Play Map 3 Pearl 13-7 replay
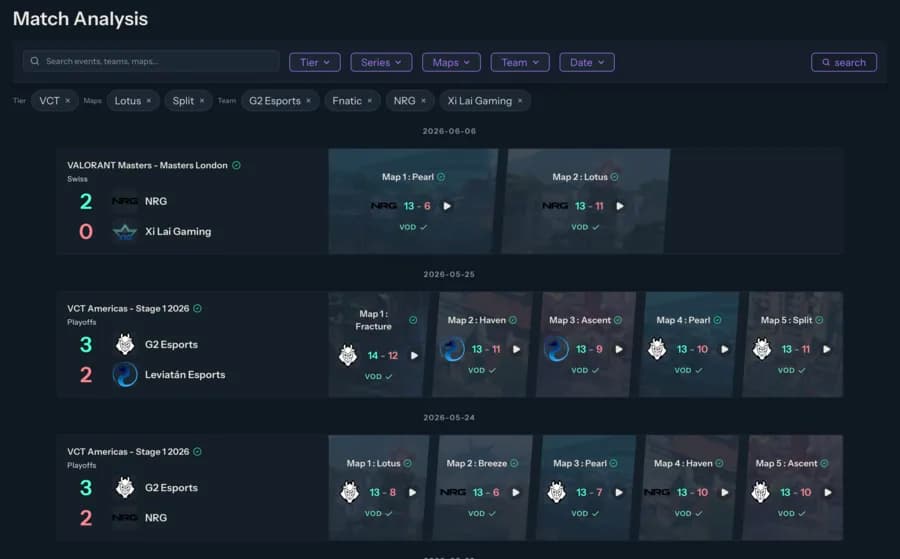This screenshot has height=559, width=900. (619, 492)
